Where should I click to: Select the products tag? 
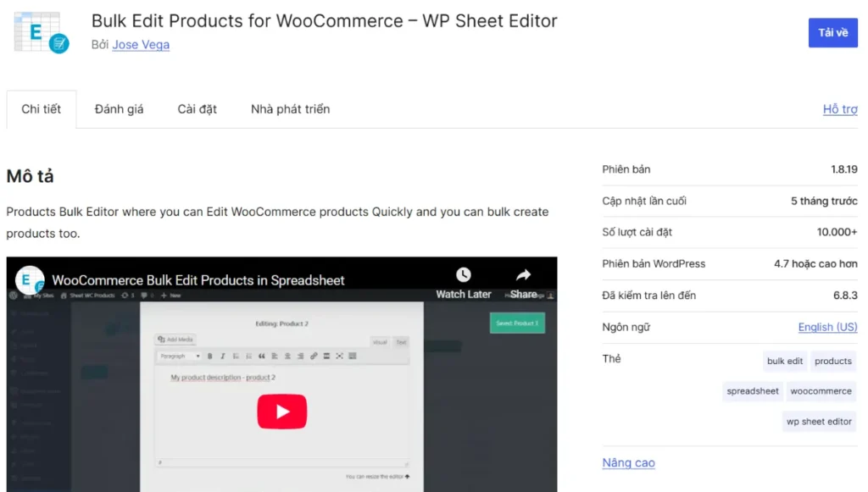tap(832, 361)
